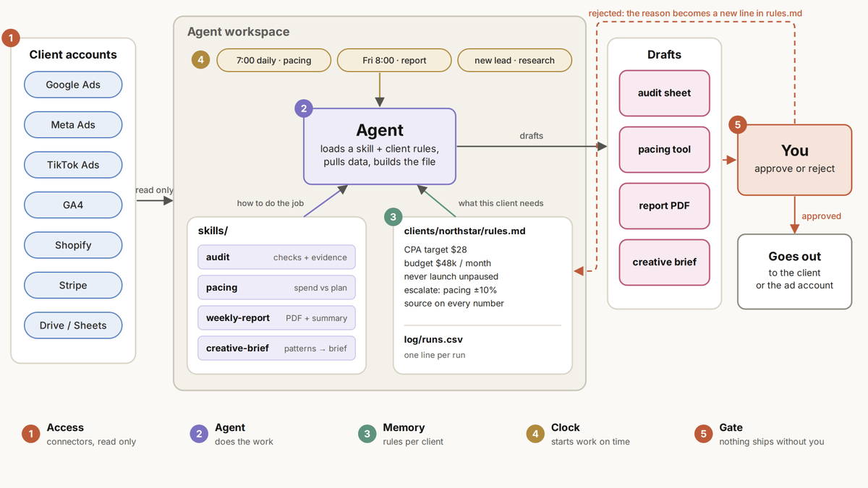The image size is (868, 488).
Task: Open the "pacing tool" draft card
Action: 664,150
